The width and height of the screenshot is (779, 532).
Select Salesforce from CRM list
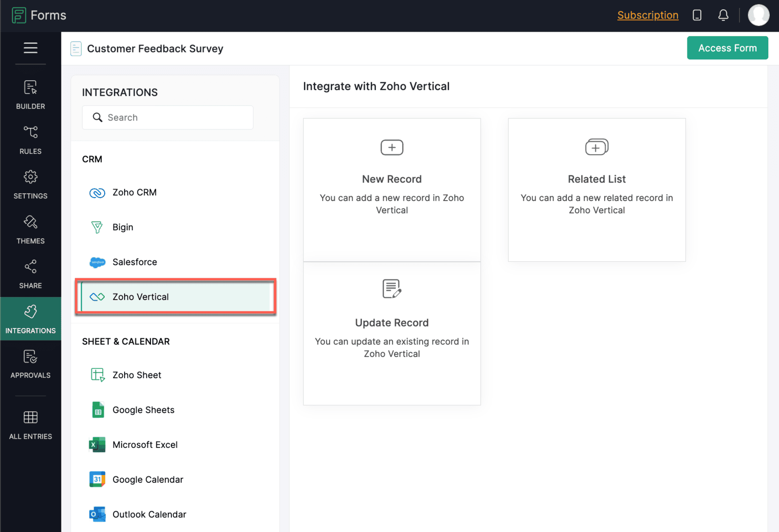(135, 262)
